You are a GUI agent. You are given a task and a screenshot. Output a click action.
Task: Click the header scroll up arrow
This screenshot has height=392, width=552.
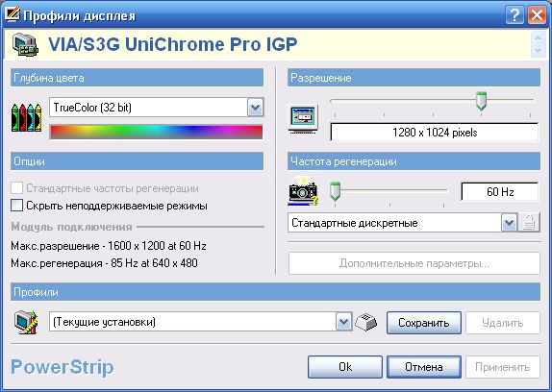(538, 37)
